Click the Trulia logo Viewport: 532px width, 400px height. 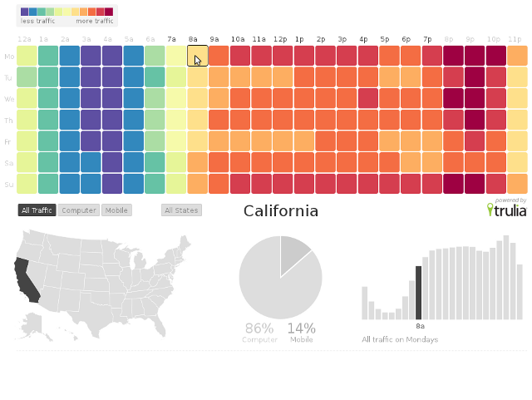[x=507, y=210]
